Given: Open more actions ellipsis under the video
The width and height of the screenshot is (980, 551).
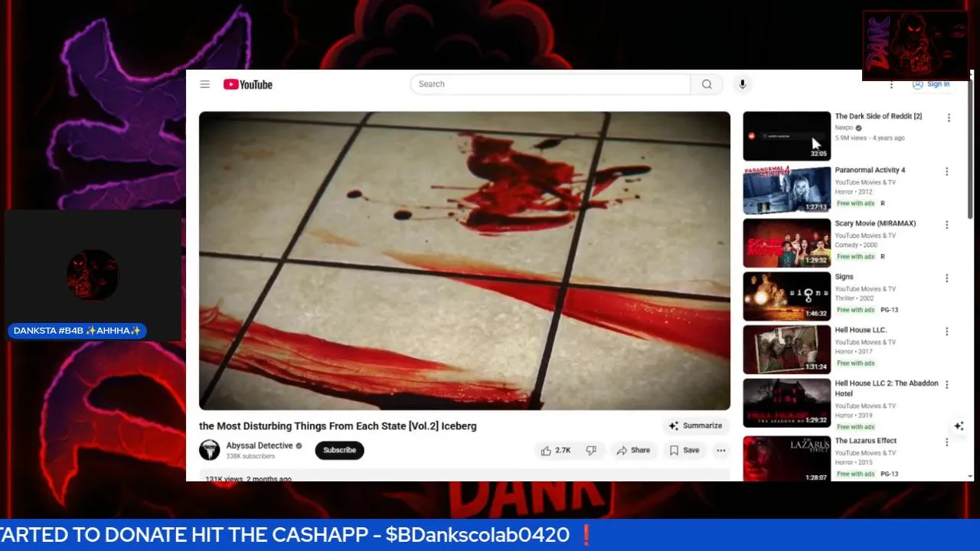Looking at the screenshot, I should pos(721,451).
